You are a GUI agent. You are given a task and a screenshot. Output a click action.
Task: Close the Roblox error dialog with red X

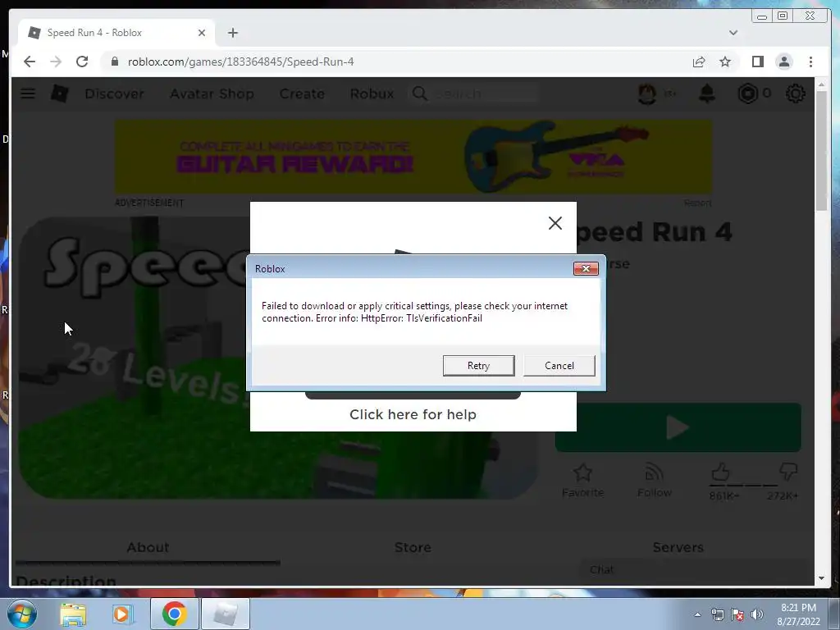pos(586,268)
